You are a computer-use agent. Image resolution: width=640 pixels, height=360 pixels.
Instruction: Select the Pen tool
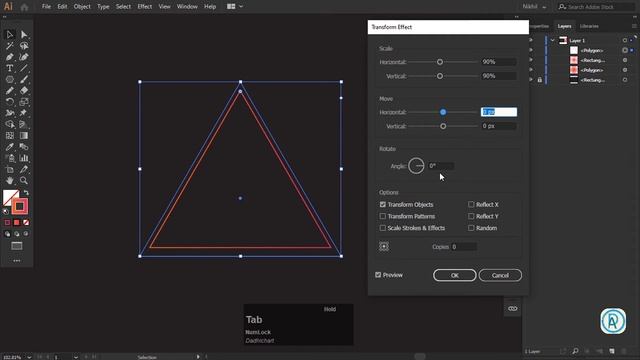point(10,57)
